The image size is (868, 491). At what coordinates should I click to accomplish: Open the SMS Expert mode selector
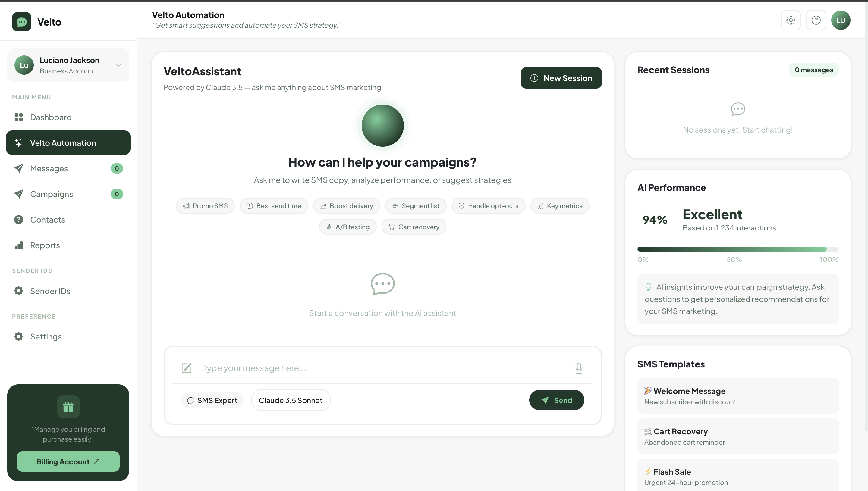click(x=212, y=400)
